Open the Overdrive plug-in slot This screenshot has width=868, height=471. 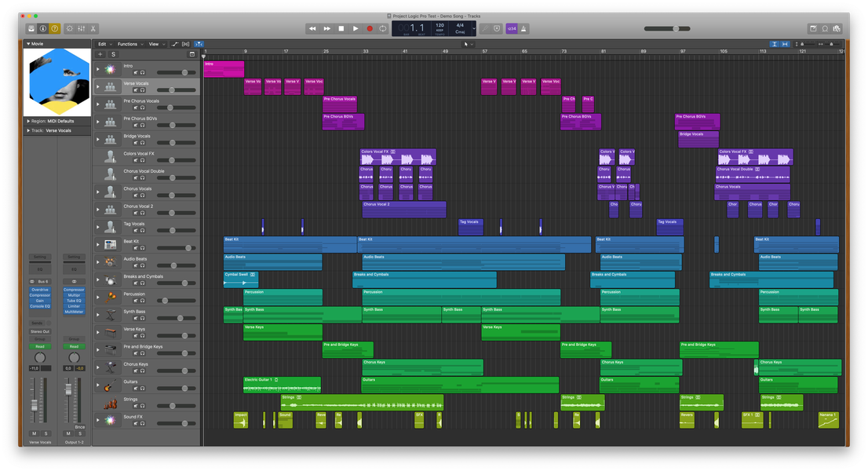(40, 290)
